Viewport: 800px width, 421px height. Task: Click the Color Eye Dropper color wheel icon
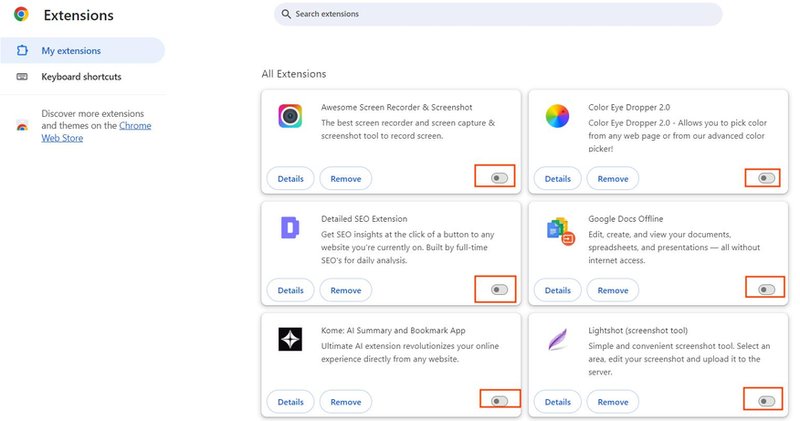pos(557,116)
